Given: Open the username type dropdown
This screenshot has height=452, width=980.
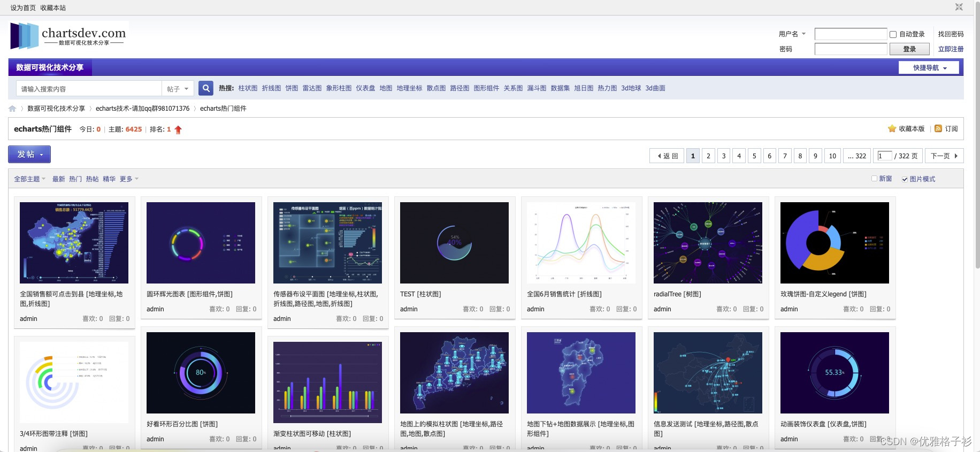Looking at the screenshot, I should (792, 34).
